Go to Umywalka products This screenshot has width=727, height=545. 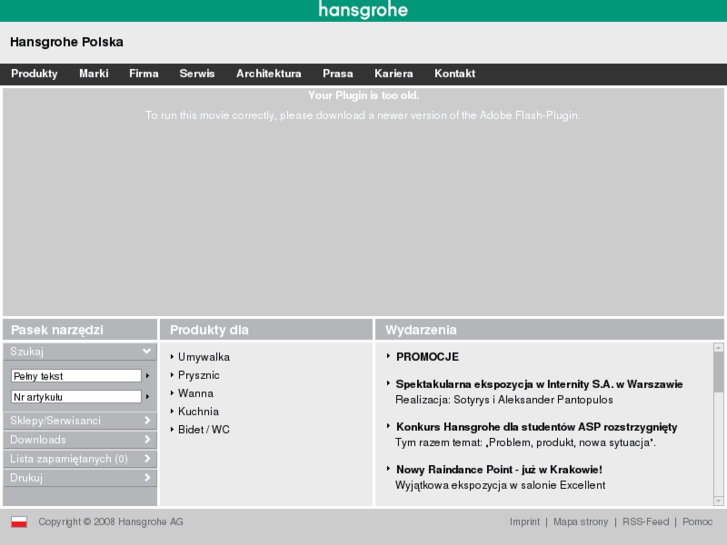point(204,357)
